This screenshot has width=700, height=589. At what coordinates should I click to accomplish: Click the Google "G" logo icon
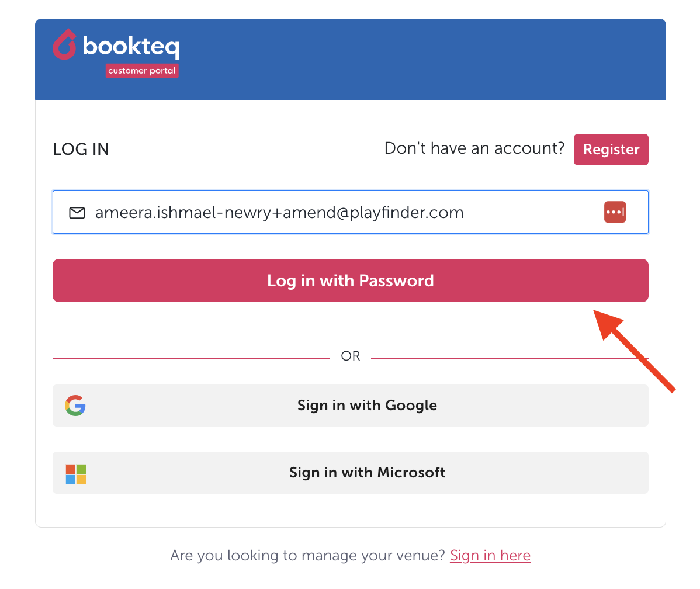pyautogui.click(x=75, y=406)
